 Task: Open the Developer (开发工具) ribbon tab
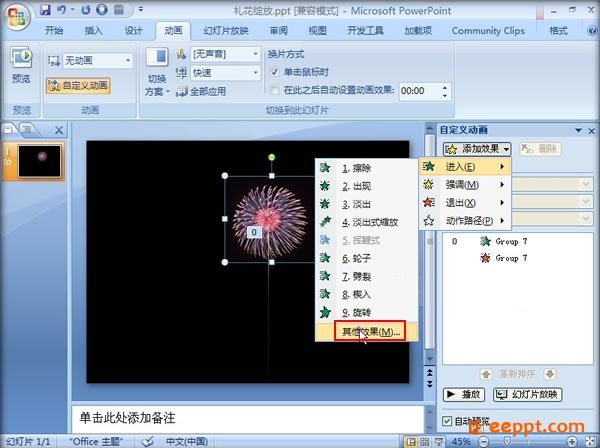tap(365, 31)
